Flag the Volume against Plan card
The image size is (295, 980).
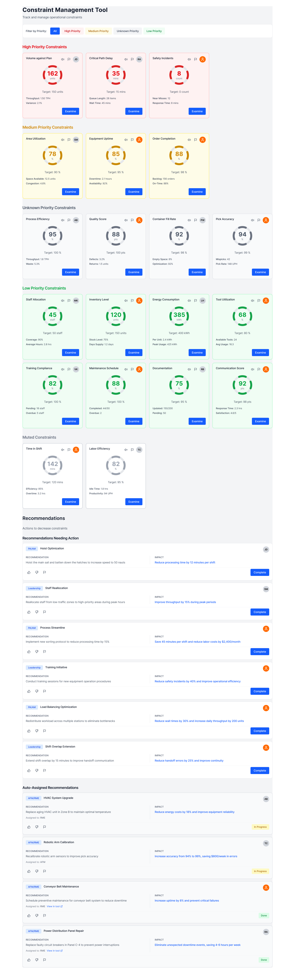[69, 59]
